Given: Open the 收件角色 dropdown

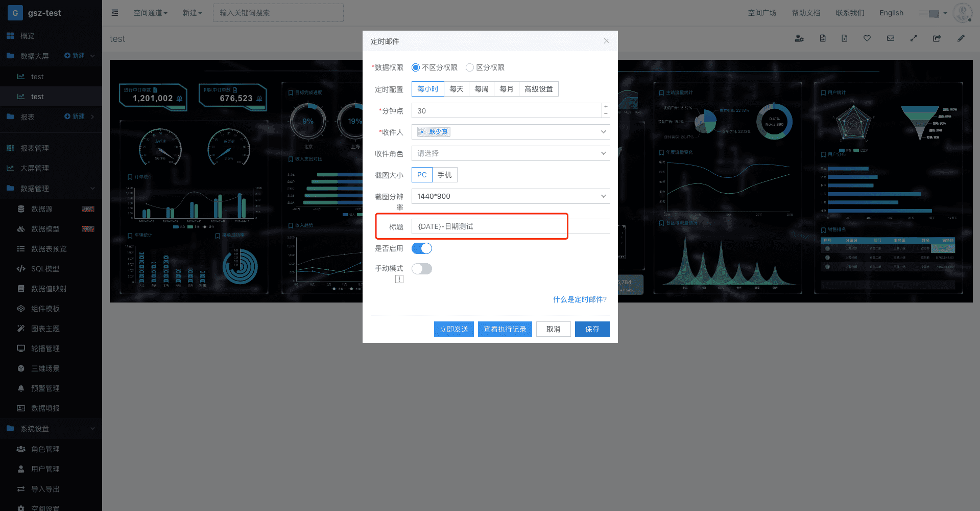Looking at the screenshot, I should tap(511, 153).
